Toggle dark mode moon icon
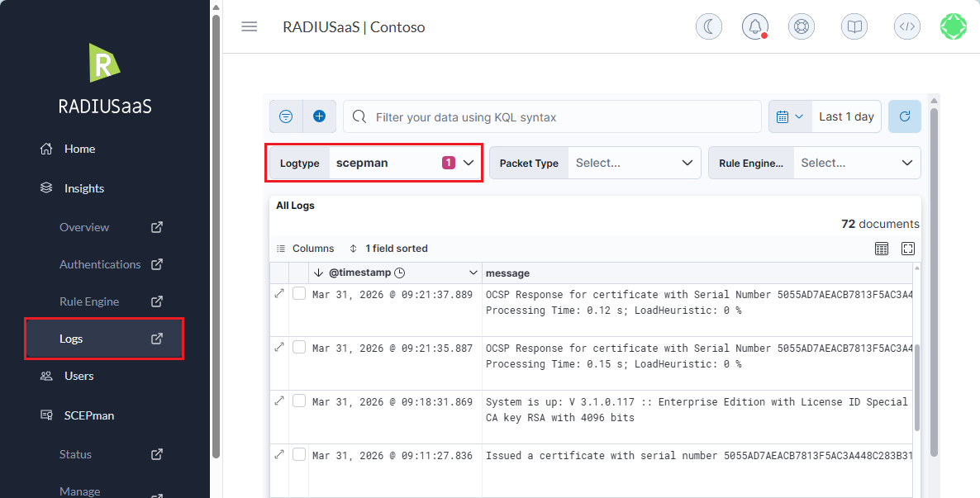 pos(708,26)
